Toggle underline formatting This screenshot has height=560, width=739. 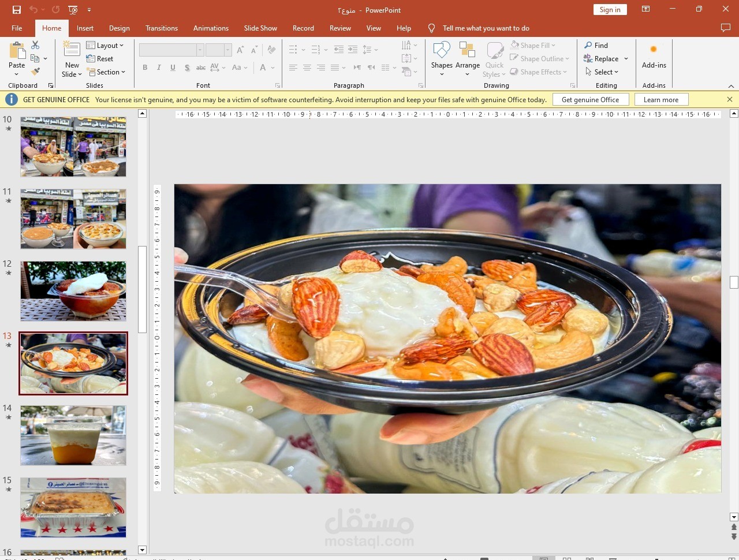pos(172,68)
